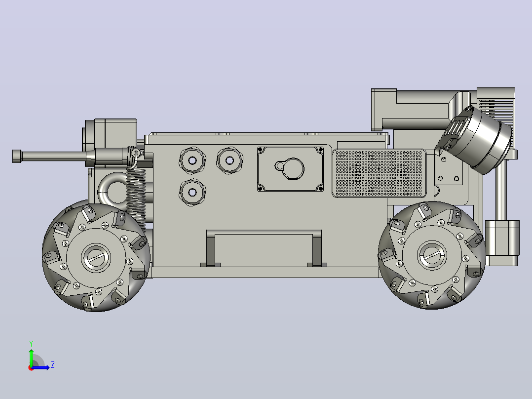Image resolution: width=532 pixels, height=399 pixels.
Task: Select the left Mecanum wheel hub center
Action: [96, 258]
